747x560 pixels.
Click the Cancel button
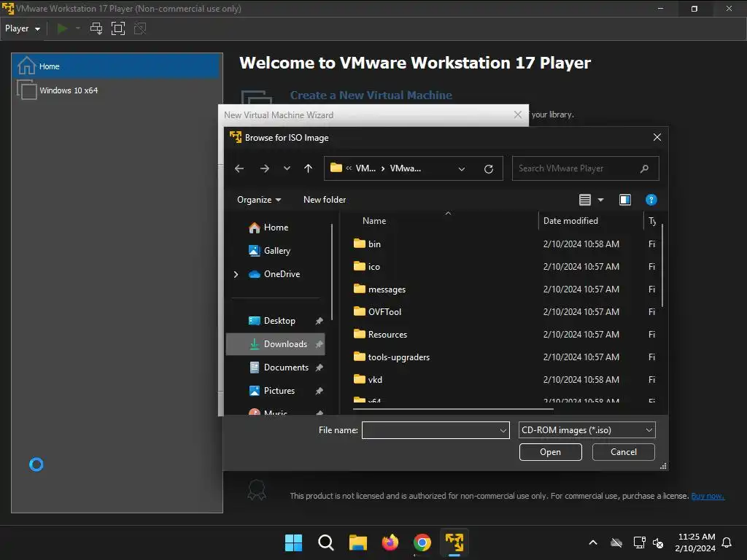pos(623,452)
